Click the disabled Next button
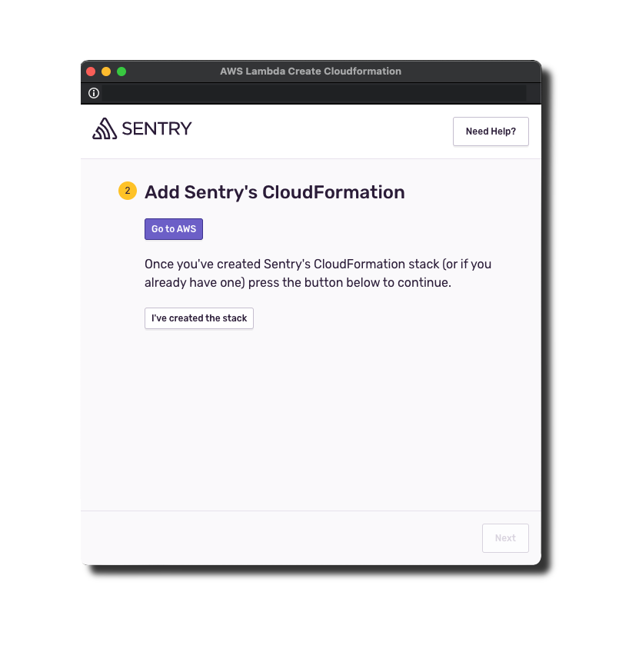Screen dimensions: 639x672 [505, 538]
